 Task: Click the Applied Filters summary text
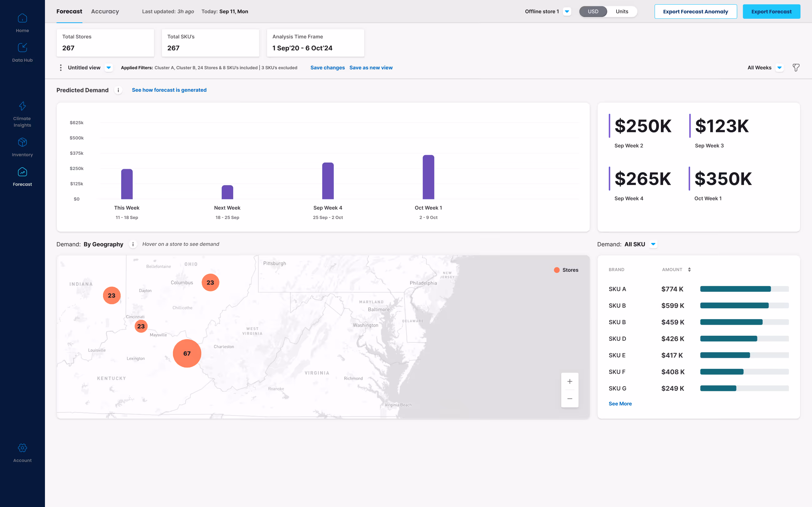[x=209, y=68]
